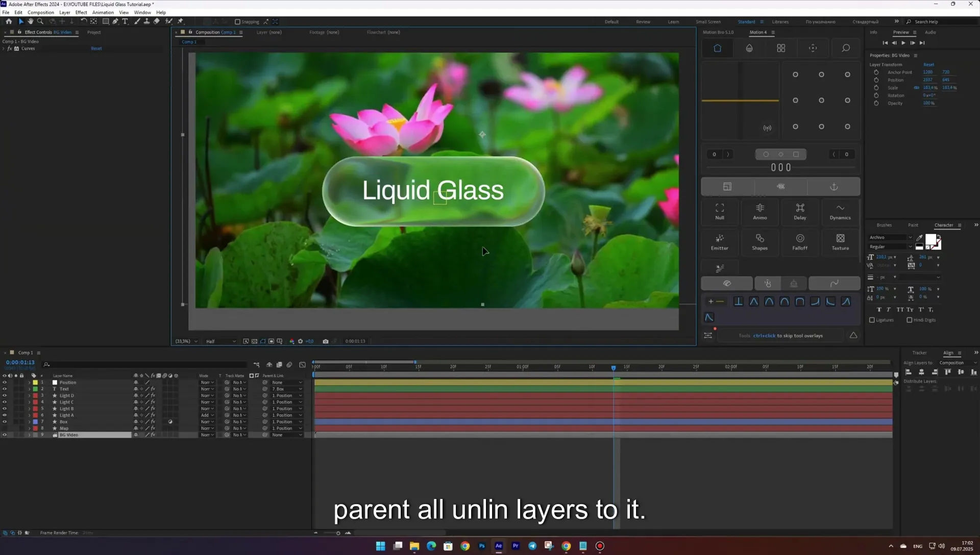980x555 pixels.
Task: Open Motion 4 Null tool
Action: pyautogui.click(x=720, y=211)
